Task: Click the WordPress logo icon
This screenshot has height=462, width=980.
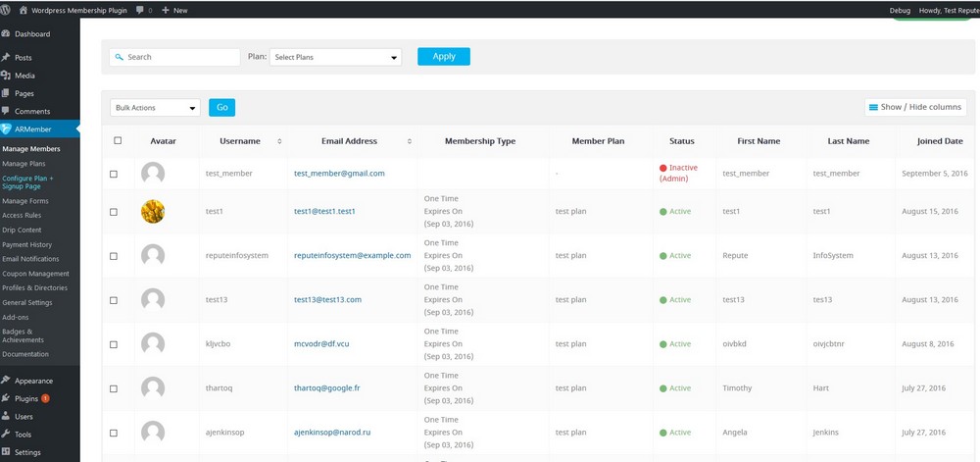Action: click(5, 10)
